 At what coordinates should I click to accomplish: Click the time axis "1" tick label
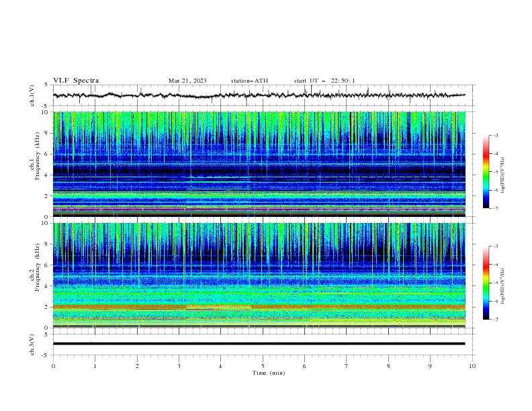click(x=95, y=366)
